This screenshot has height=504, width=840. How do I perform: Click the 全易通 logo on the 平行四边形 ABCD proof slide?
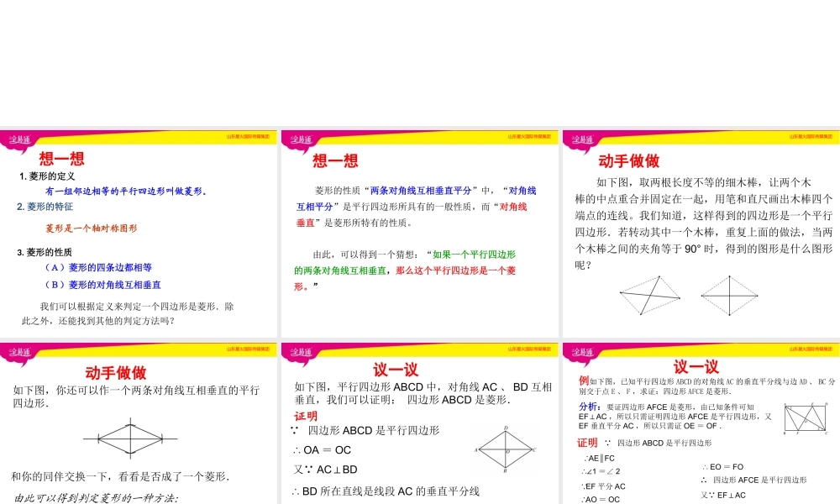click(x=300, y=351)
